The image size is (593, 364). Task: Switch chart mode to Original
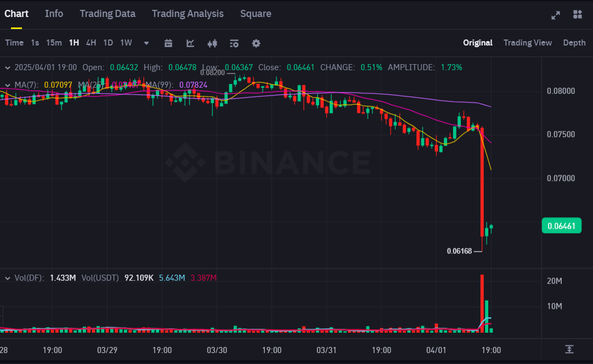[x=477, y=43]
